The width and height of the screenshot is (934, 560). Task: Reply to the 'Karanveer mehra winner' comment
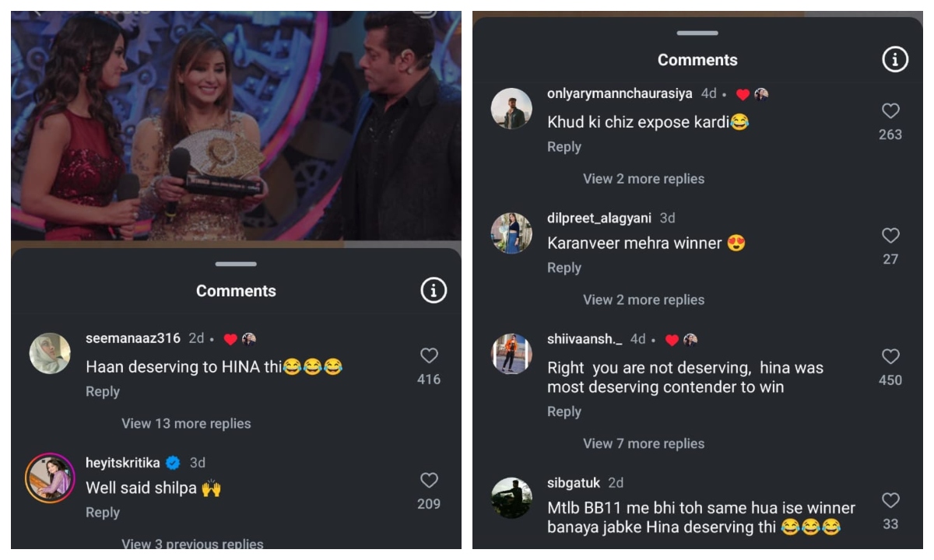coord(564,268)
